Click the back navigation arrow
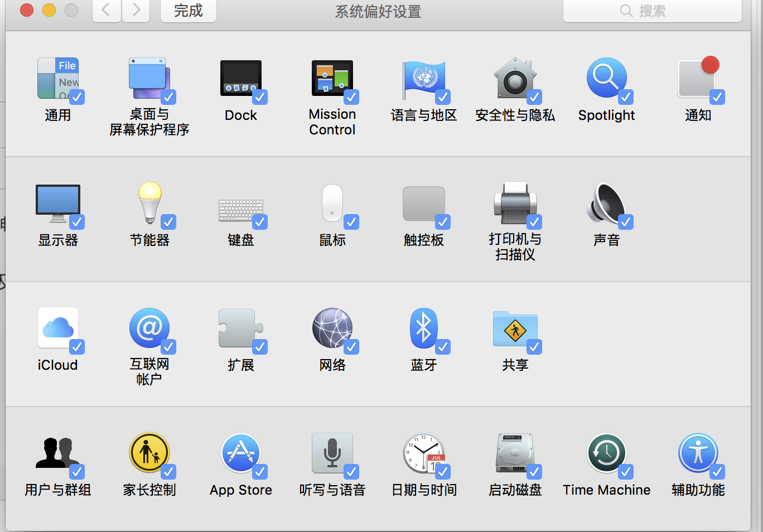 pos(107,11)
